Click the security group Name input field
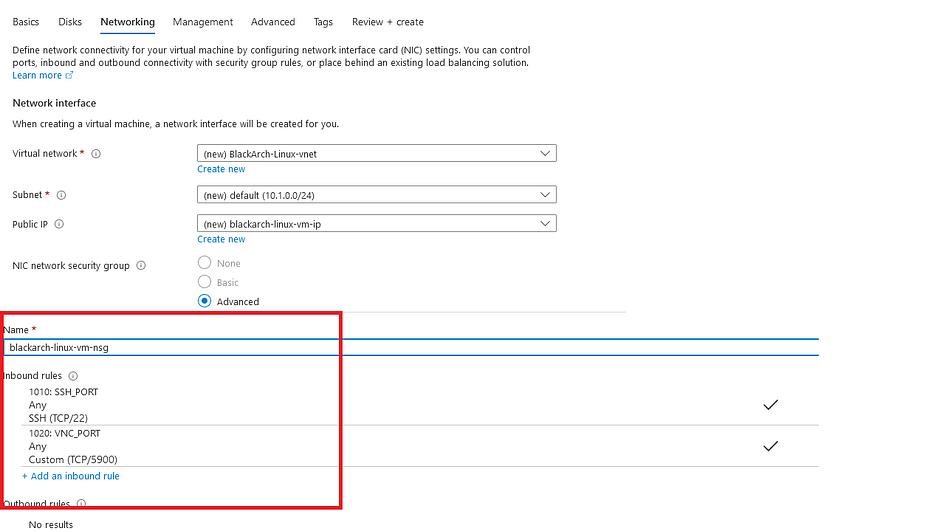Screen dimensions: 945x532 pyautogui.click(x=411, y=348)
